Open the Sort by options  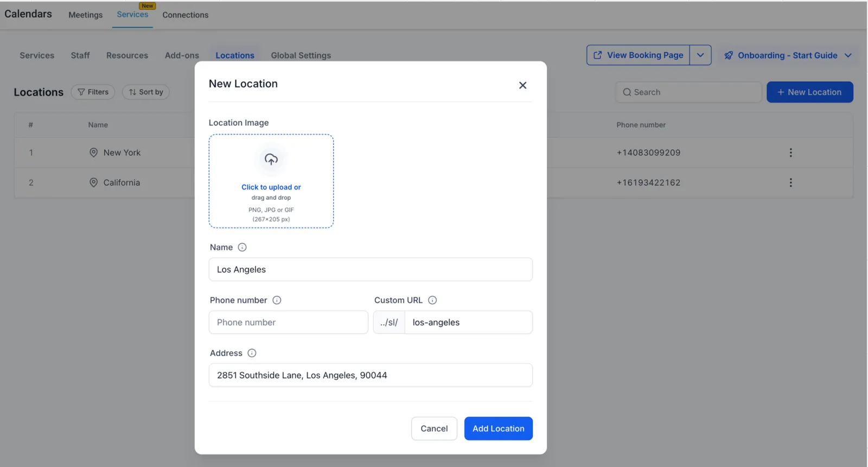(146, 92)
